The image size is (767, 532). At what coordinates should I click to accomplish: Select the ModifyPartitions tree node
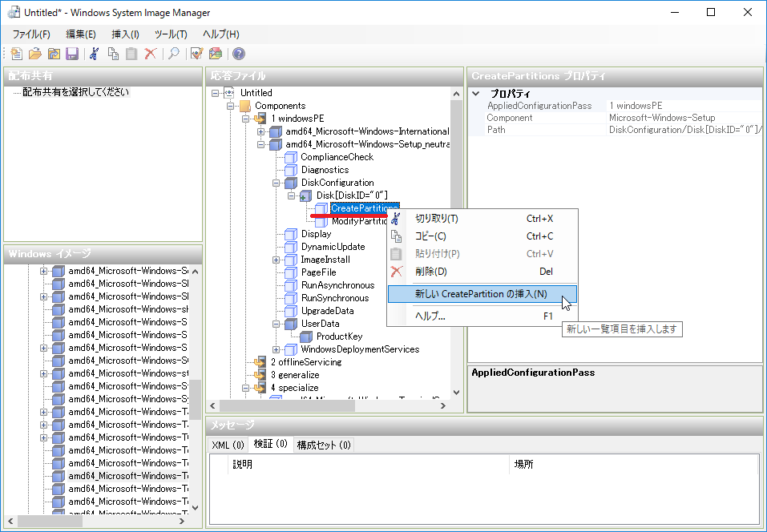pos(360,221)
